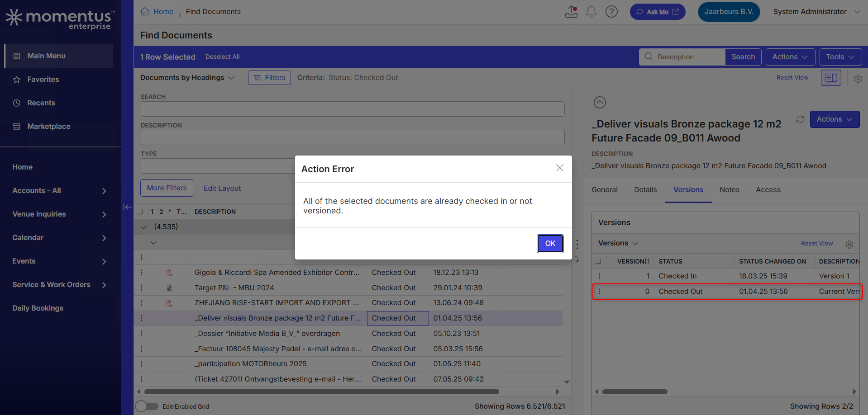The width and height of the screenshot is (868, 415).
Task: Click Deselect All
Action: [x=223, y=57]
